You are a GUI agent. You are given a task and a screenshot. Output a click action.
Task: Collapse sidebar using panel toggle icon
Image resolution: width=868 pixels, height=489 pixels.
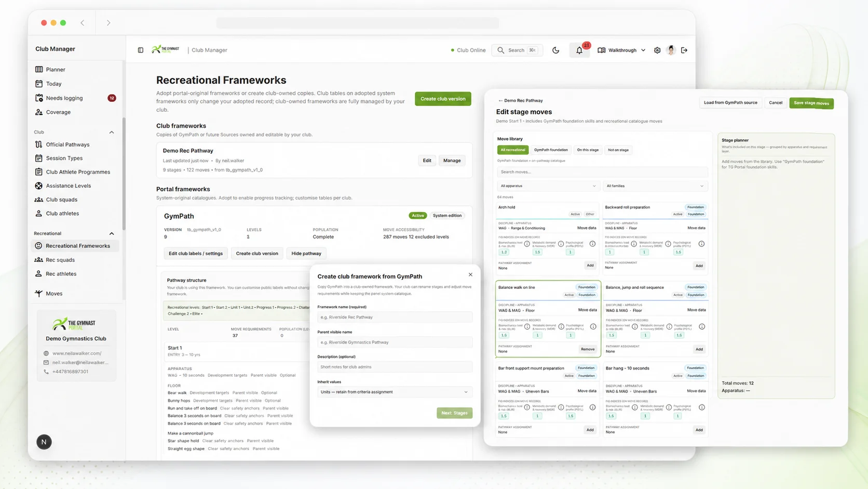141,50
